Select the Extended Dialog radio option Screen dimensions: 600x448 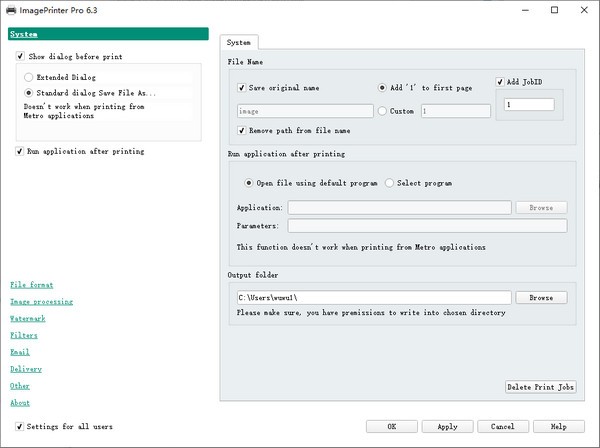(x=29, y=76)
